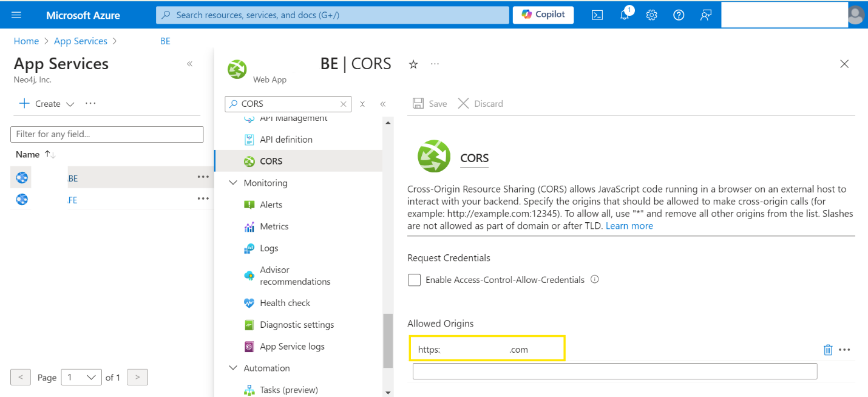Collapse the App Services list panel
Screen dimensions: 868x397
(189, 64)
